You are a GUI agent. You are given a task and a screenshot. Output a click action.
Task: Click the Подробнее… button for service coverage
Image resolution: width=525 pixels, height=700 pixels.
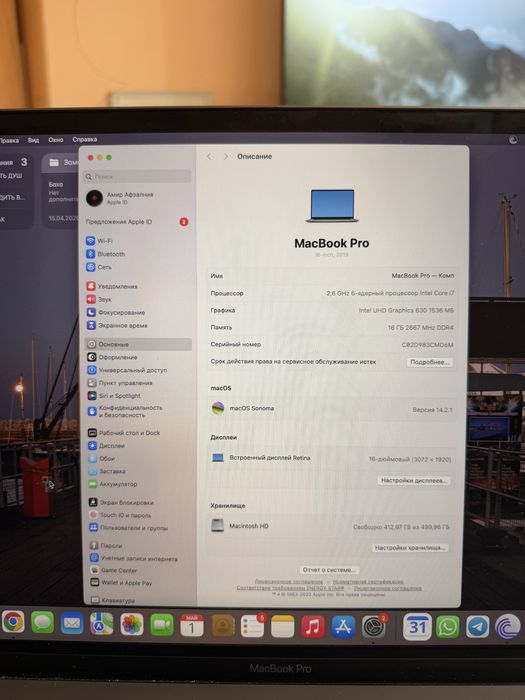[x=429, y=362]
